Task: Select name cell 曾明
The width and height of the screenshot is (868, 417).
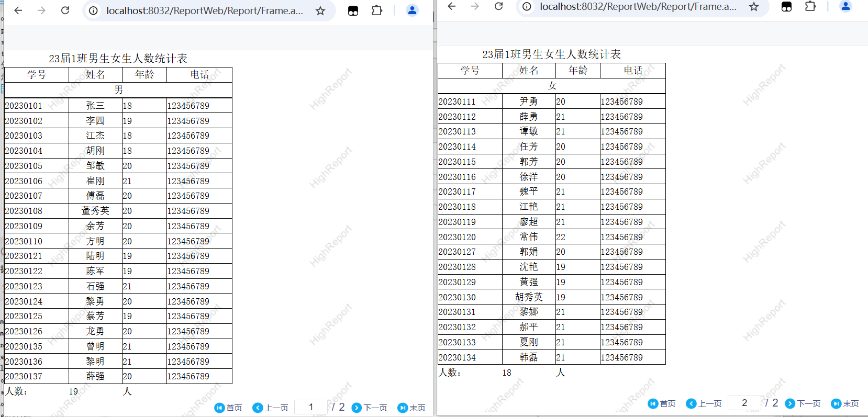Action: click(95, 346)
